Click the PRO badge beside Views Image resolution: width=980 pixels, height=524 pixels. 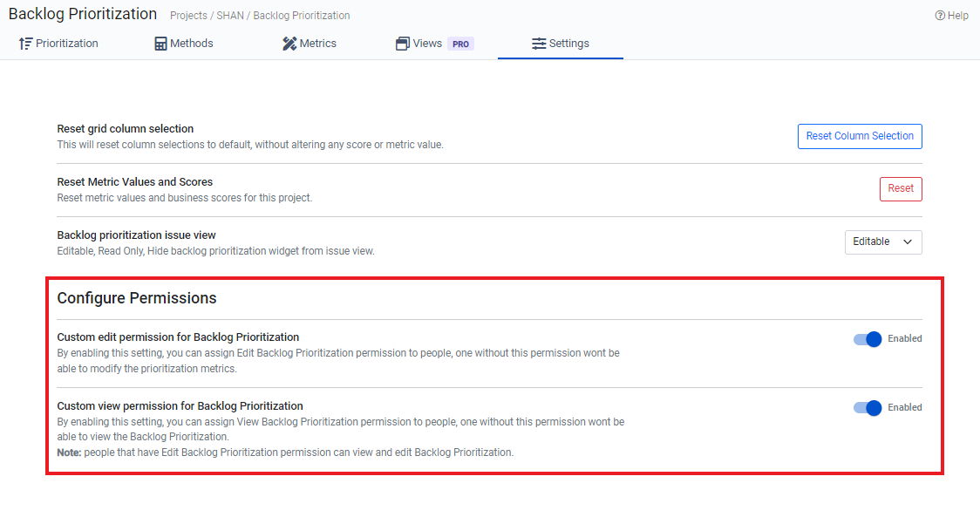click(x=461, y=44)
